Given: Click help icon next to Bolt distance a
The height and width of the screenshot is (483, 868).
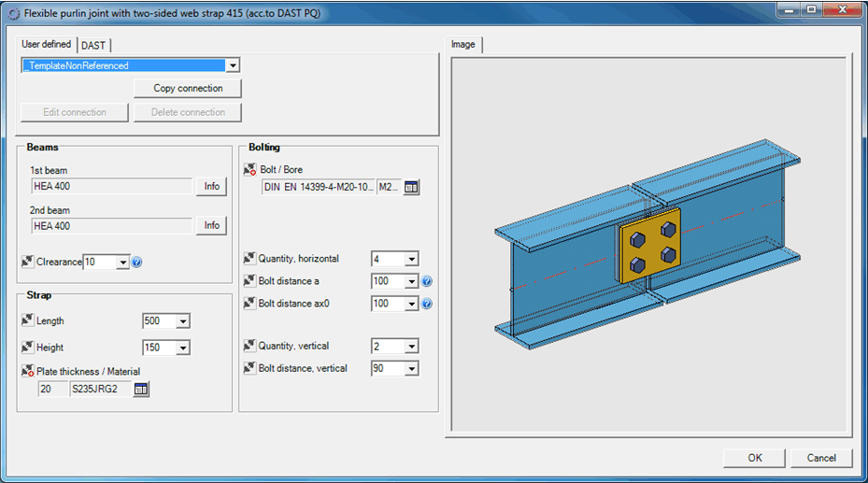Looking at the screenshot, I should [426, 281].
